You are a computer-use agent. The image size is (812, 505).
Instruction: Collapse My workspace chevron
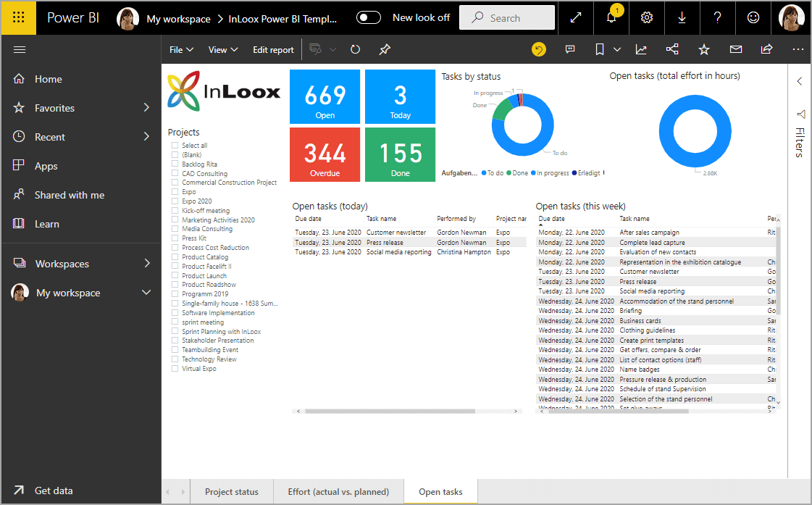(x=146, y=293)
